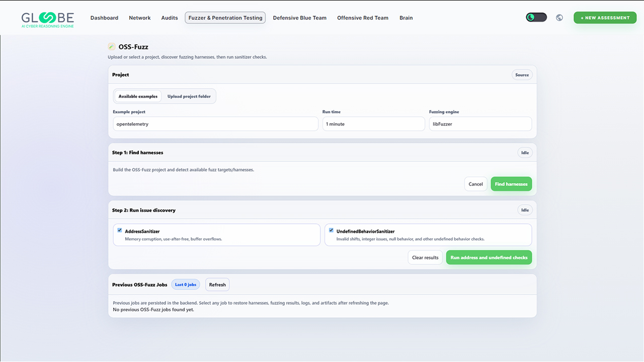Open the Run time dropdown
The height and width of the screenshot is (362, 644).
tap(374, 124)
